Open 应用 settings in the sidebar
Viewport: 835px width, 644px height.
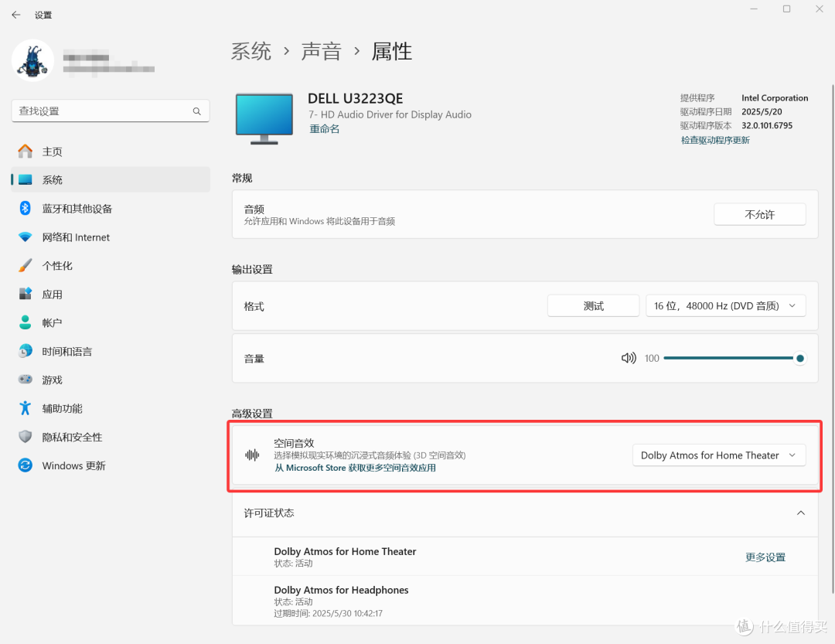point(111,294)
